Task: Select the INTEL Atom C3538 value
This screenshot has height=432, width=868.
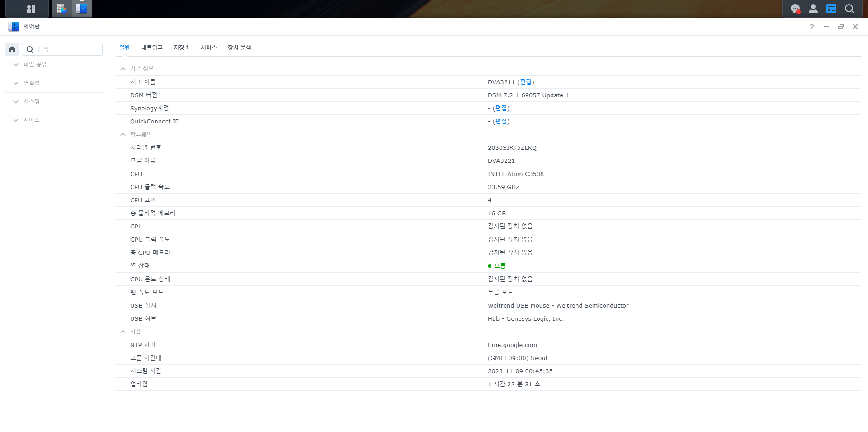Action: 516,174
